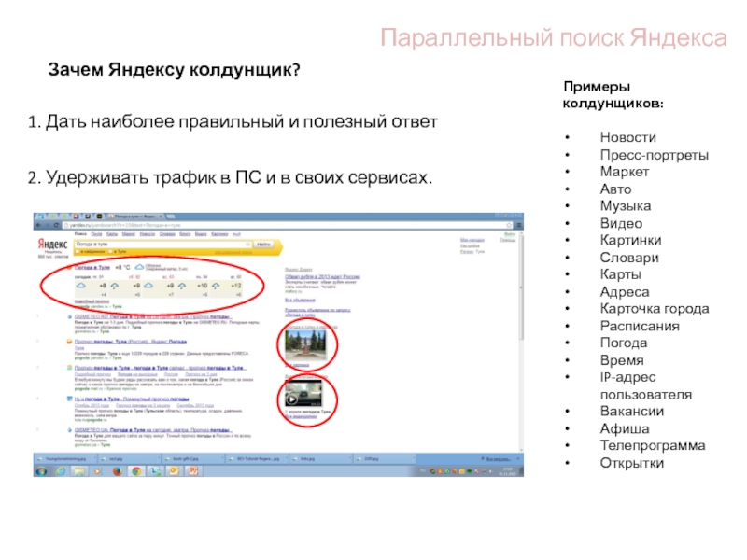Click the browser back arrow
This screenshot has width=747, height=560.
pos(39,225)
